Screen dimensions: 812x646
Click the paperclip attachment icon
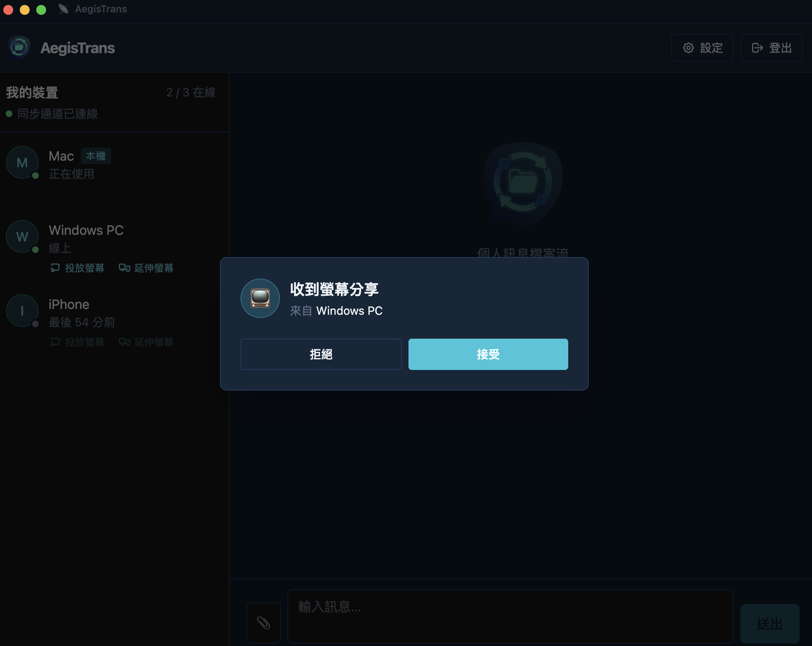[x=264, y=623]
